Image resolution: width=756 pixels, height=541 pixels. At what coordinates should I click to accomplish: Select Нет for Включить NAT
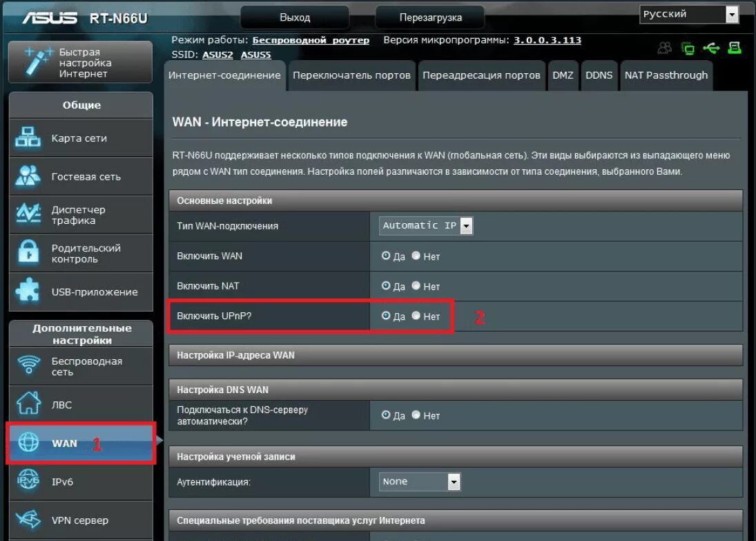point(416,286)
